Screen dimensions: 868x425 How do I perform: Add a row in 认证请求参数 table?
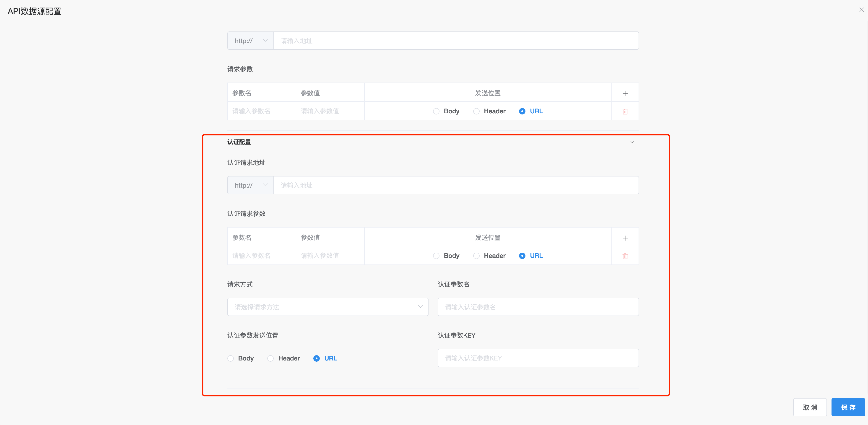tap(625, 238)
